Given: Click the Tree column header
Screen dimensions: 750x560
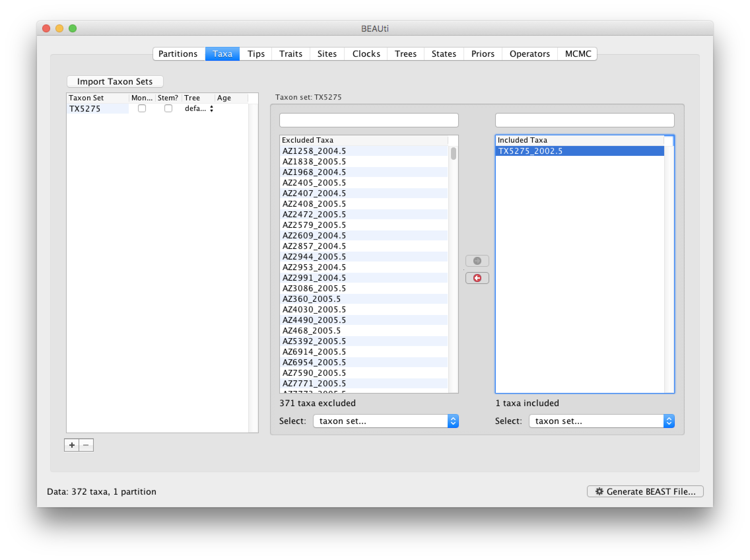Looking at the screenshot, I should click(199, 98).
